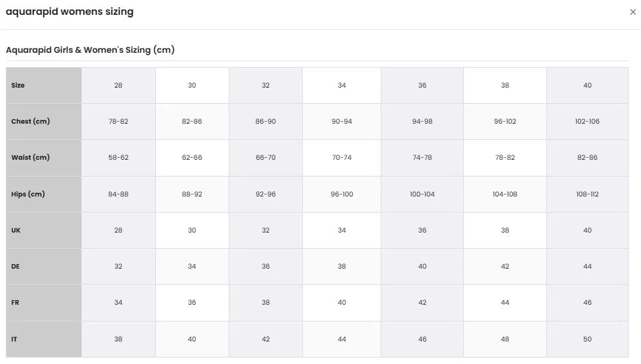
Task: Click chest value 102-106
Action: tap(588, 122)
